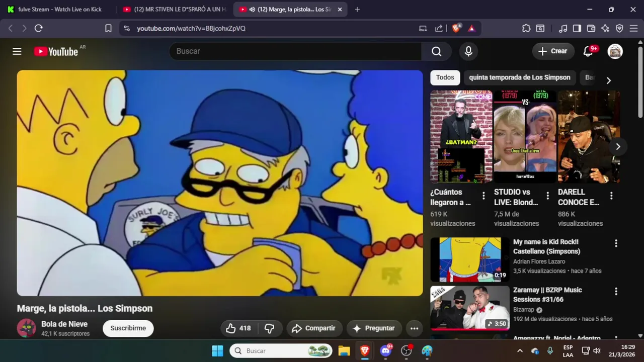This screenshot has height=362, width=644.
Task: Open the media control music note icon
Action: 563,29
